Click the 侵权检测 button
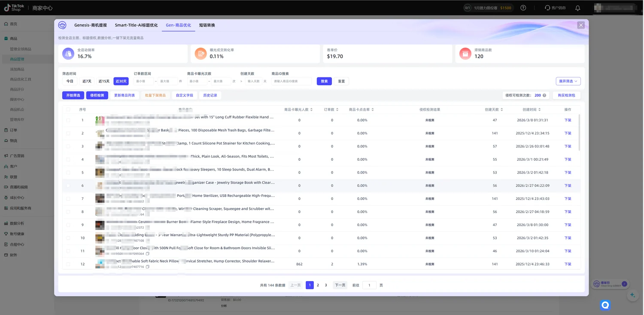The height and width of the screenshot is (315, 644). pyautogui.click(x=97, y=95)
